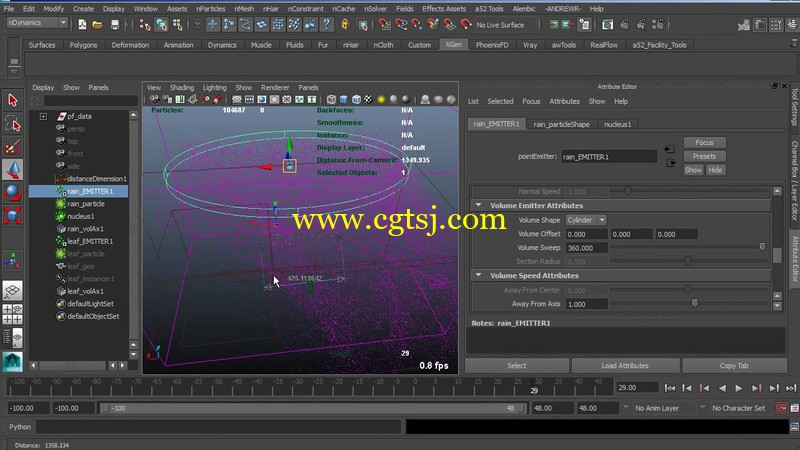The height and width of the screenshot is (450, 800).
Task: Select rain_particle in outliner
Action: 86,204
